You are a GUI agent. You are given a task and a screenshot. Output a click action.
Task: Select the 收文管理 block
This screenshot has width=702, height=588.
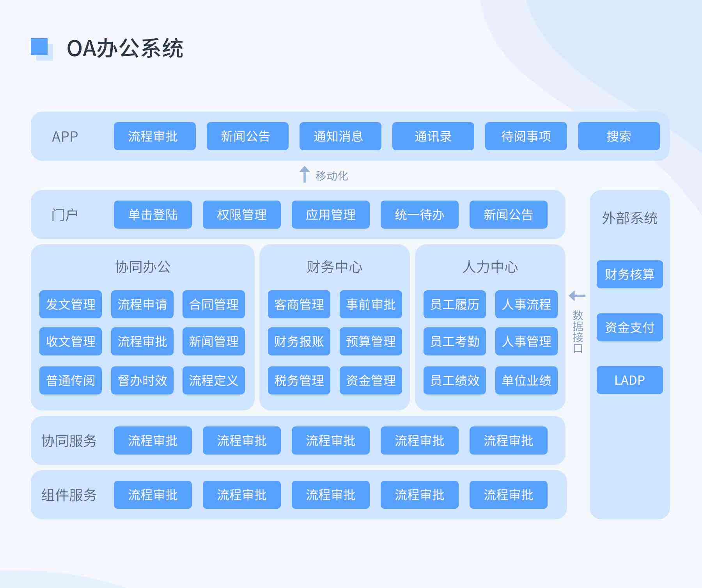click(71, 341)
